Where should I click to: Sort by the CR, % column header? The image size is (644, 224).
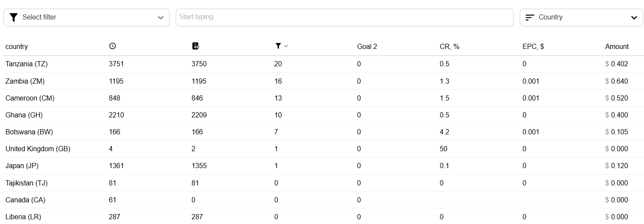click(449, 46)
